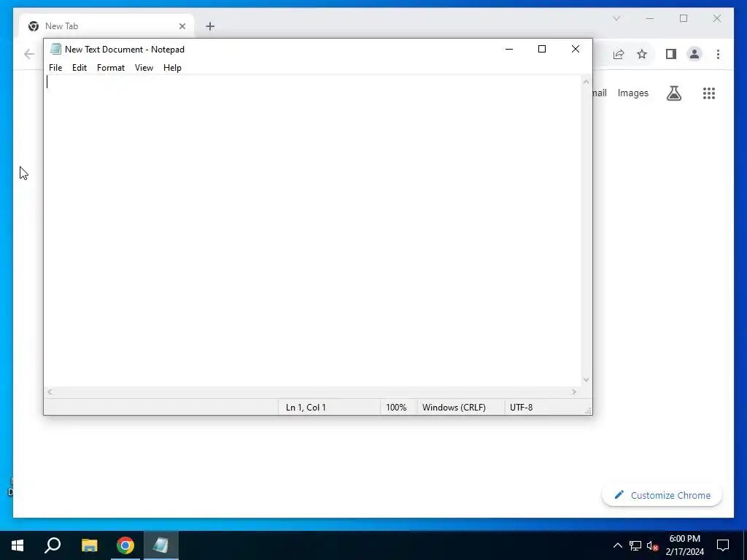Screen dimensions: 747x560
Task: Select the New Tab tab in Chrome
Action: [107, 26]
